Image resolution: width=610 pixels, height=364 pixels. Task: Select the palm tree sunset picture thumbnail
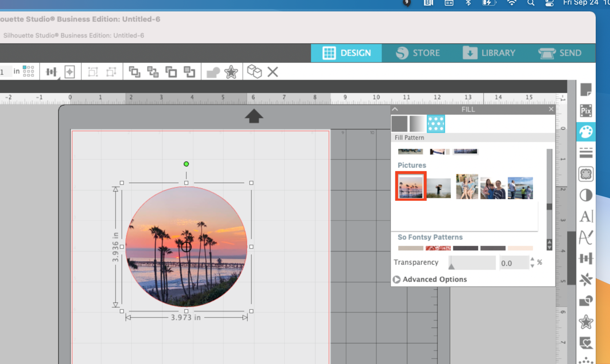coord(411,186)
